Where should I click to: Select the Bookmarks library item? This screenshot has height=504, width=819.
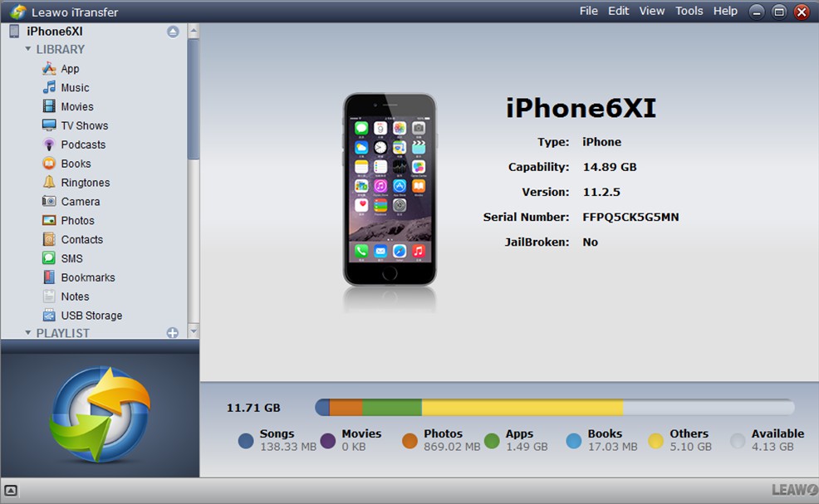pyautogui.click(x=88, y=277)
